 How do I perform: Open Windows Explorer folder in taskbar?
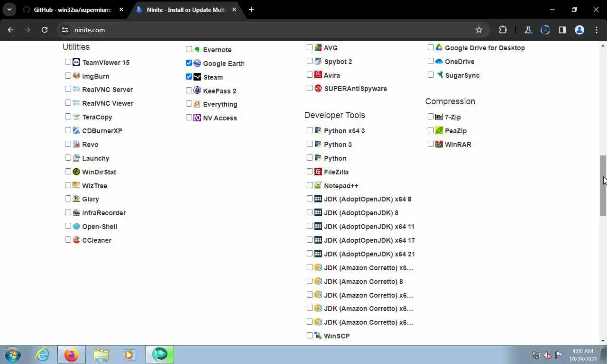click(x=101, y=355)
